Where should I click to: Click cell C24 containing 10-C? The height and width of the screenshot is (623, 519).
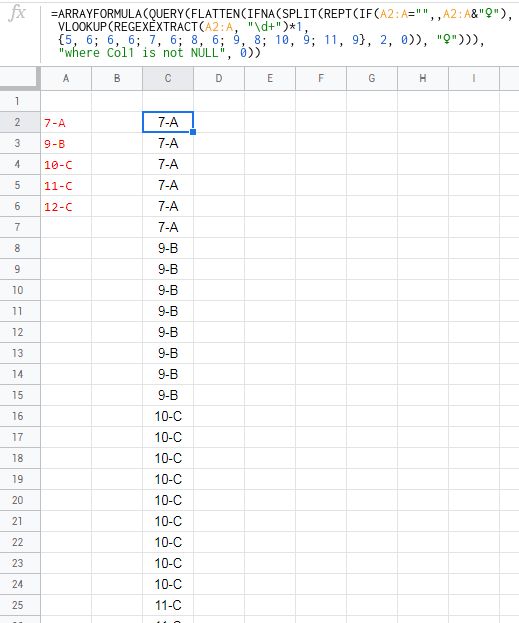pyautogui.click(x=168, y=584)
